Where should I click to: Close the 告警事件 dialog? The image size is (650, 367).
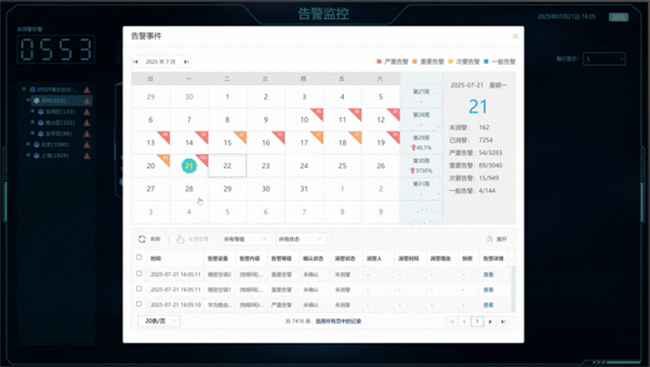[x=515, y=36]
